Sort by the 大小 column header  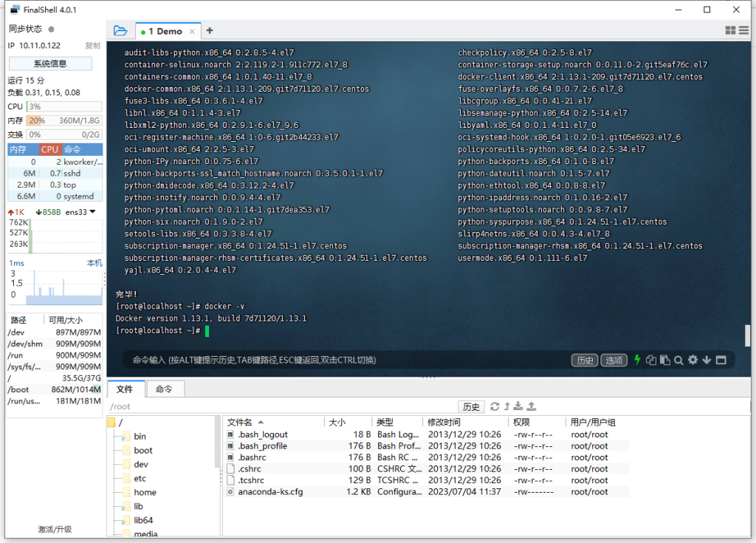(x=348, y=423)
